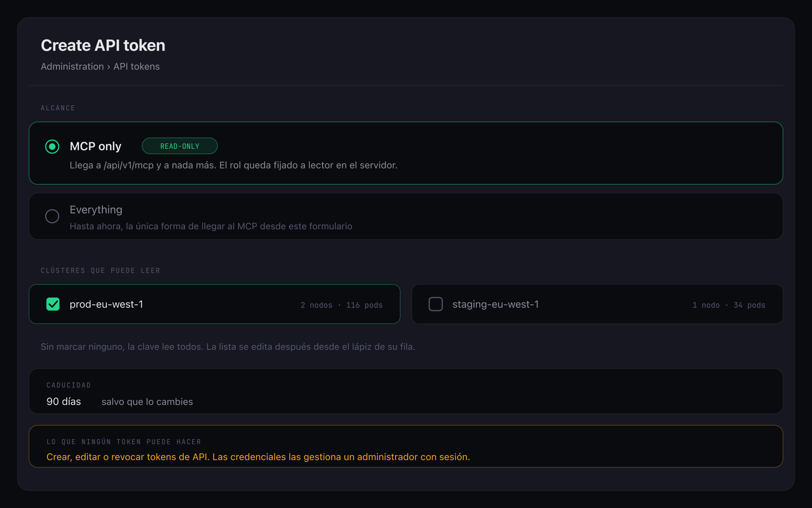
Task: Click the prod-eu-west-1 cluster name
Action: point(106,304)
